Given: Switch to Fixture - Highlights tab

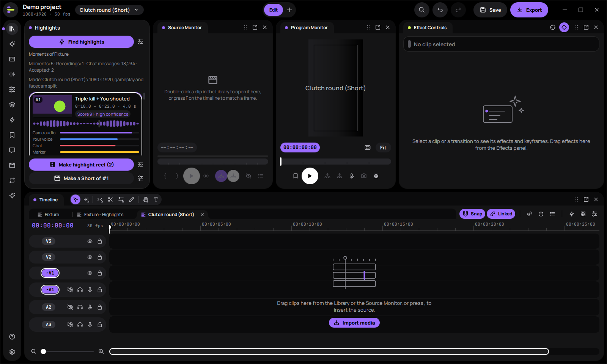Looking at the screenshot, I should tap(101, 215).
